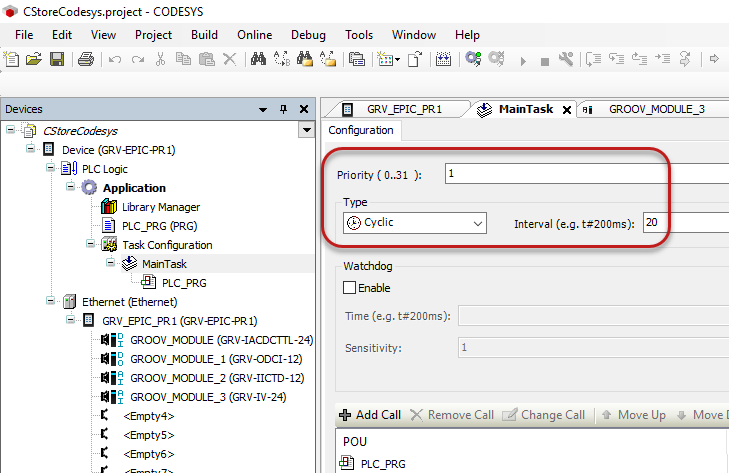Image resolution: width=729 pixels, height=473 pixels.
Task: Click the Interval input field
Action: point(686,222)
